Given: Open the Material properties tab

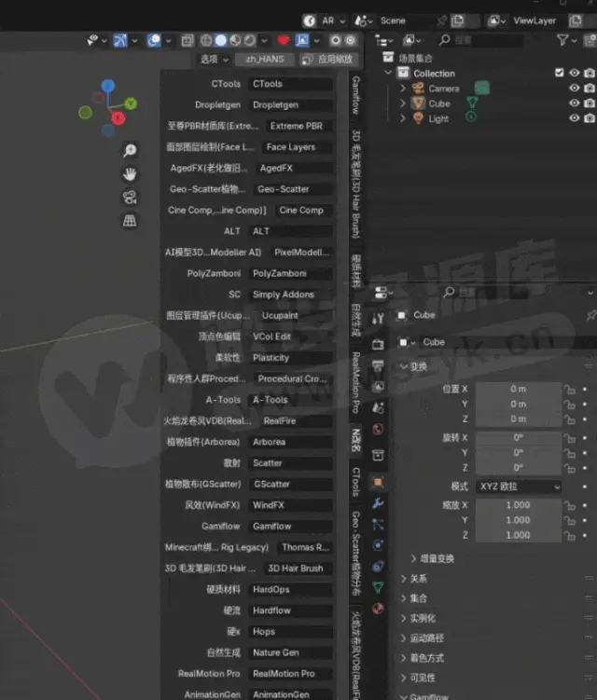Looking at the screenshot, I should 378,609.
